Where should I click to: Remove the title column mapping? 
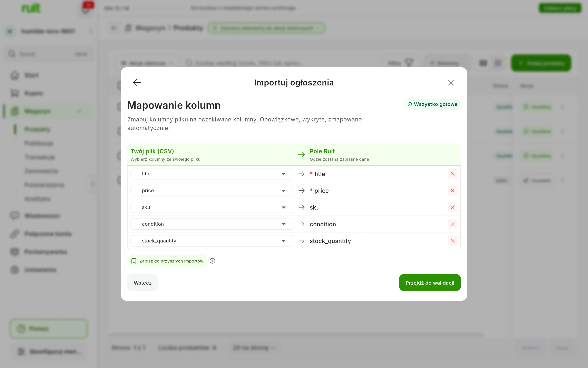pyautogui.click(x=452, y=174)
